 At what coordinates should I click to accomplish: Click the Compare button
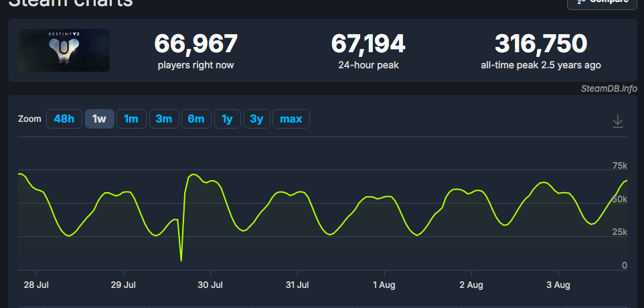(x=602, y=3)
